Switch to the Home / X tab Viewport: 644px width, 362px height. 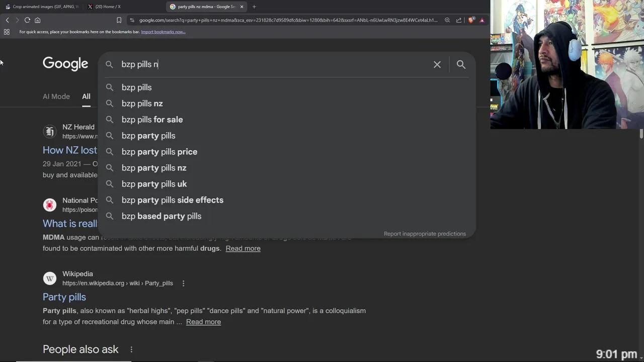[123, 7]
